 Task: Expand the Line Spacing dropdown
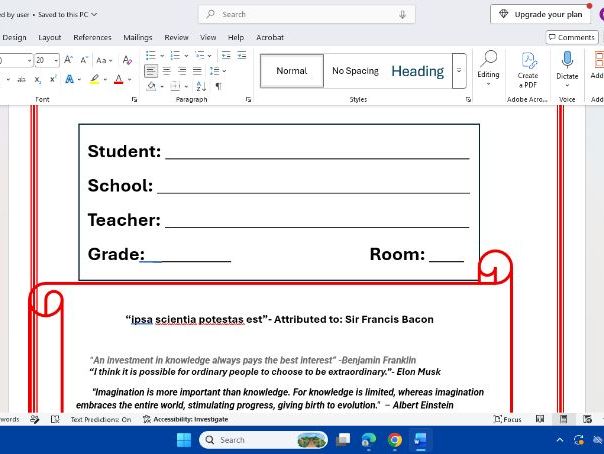224,71
